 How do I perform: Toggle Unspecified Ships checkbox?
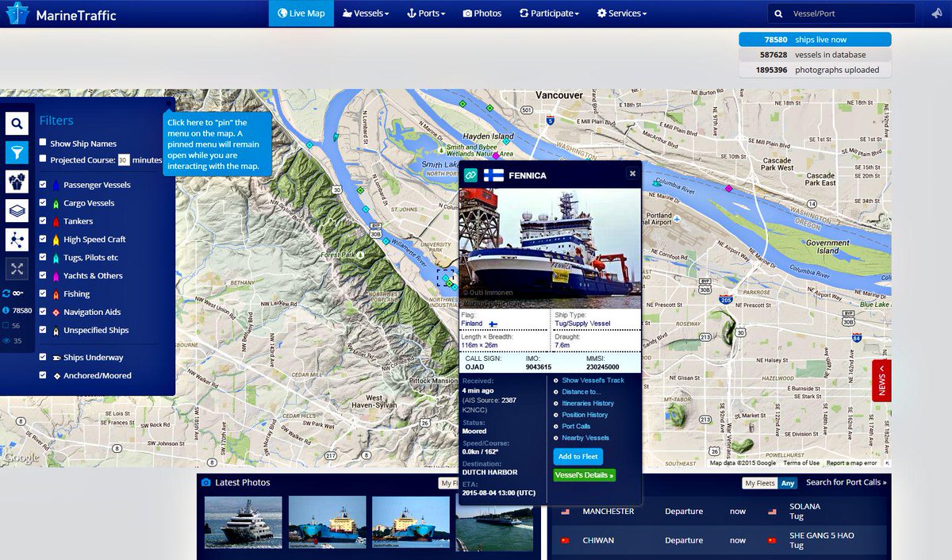coord(43,330)
